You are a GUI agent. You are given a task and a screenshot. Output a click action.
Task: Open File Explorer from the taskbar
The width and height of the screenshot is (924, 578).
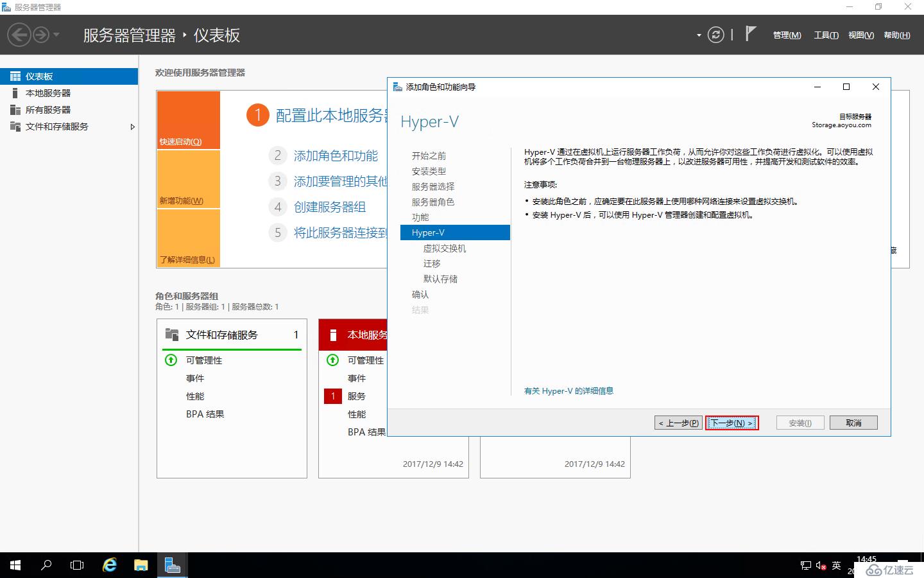pos(141,565)
